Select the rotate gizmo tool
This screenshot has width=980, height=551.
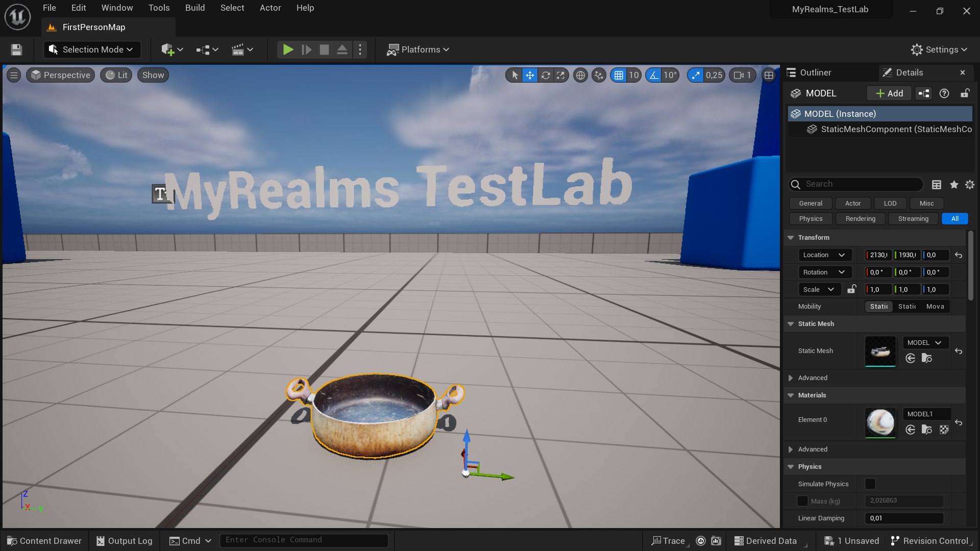[x=545, y=76]
